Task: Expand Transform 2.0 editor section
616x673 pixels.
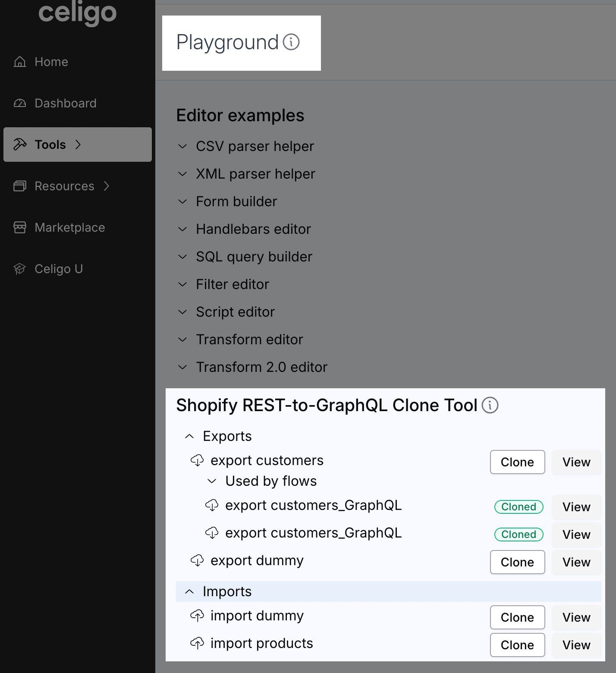Action: 182,367
